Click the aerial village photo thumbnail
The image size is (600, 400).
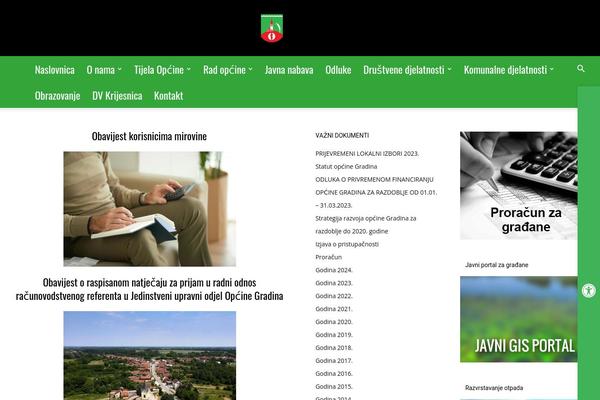[x=150, y=356]
